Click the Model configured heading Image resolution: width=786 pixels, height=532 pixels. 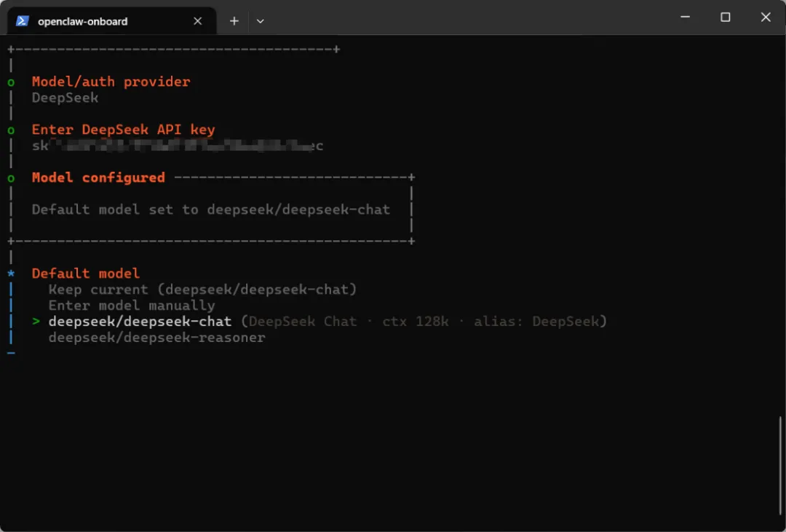(x=98, y=178)
